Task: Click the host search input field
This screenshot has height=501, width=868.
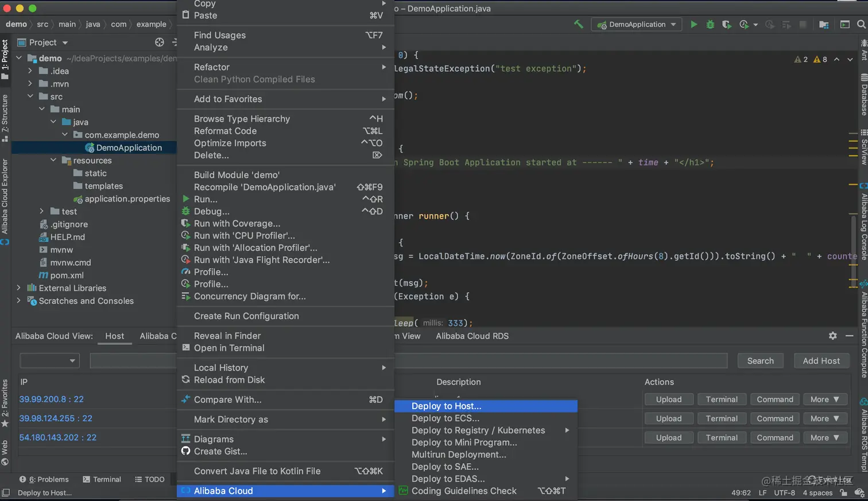Action: (x=409, y=360)
